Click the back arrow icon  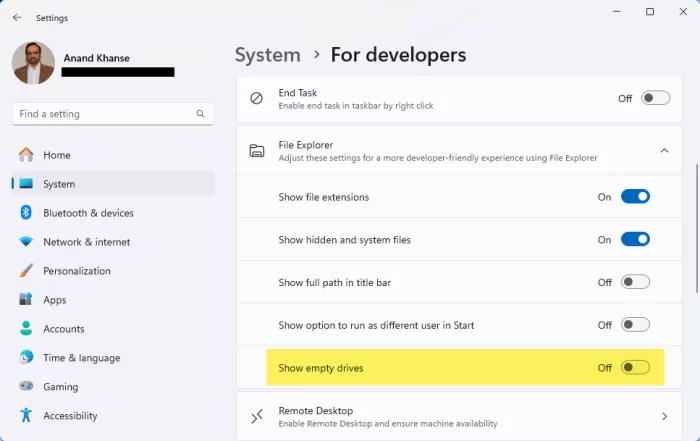[17, 17]
